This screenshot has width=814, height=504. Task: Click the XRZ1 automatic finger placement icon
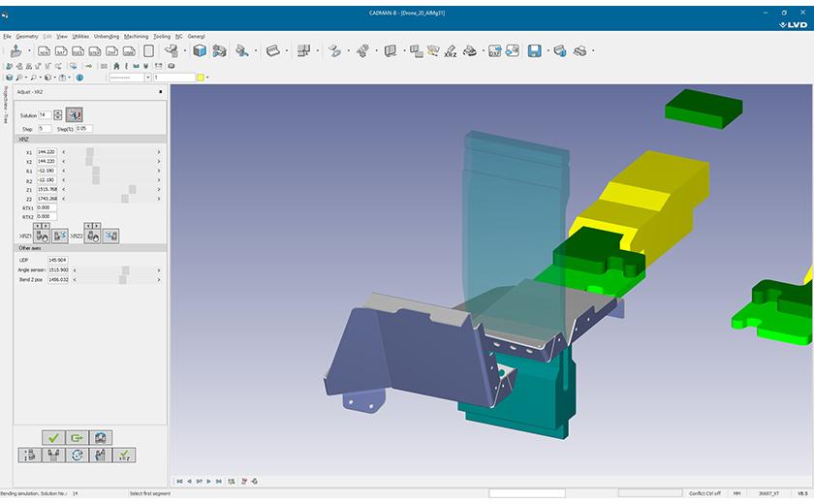coord(60,236)
